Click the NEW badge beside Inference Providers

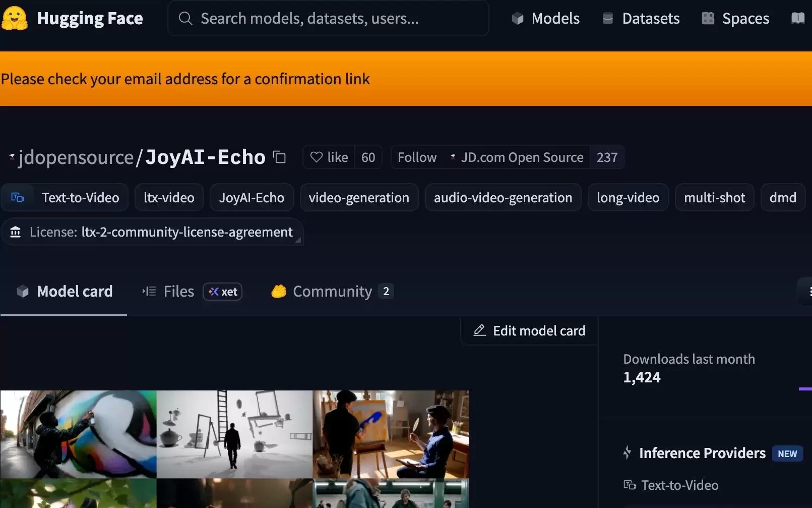point(787,454)
